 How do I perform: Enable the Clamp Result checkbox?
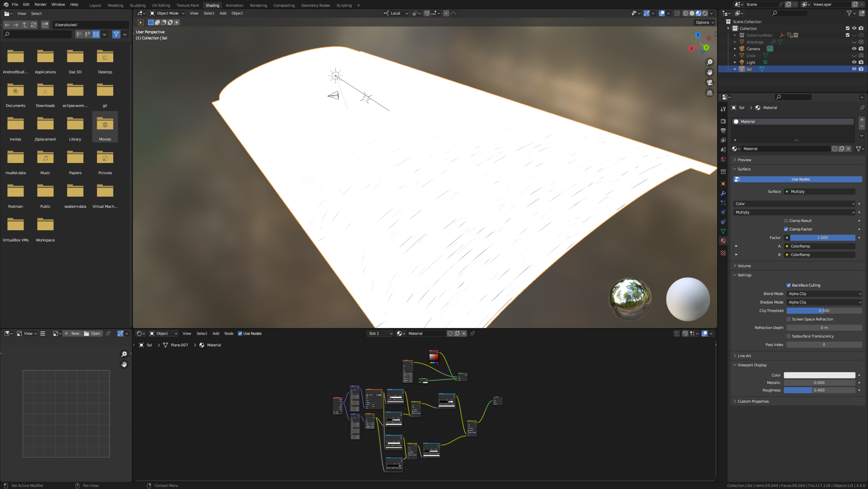(786, 221)
